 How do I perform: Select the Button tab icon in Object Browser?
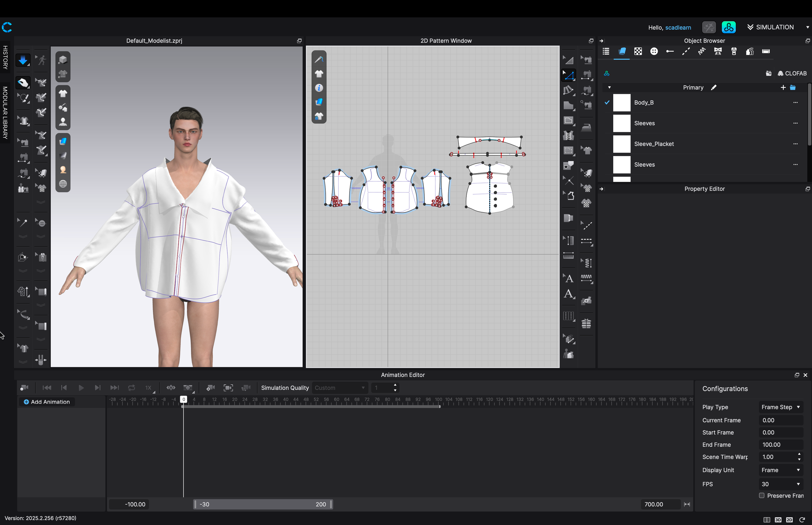point(653,51)
